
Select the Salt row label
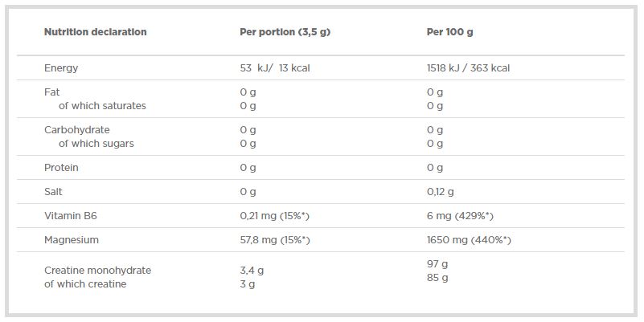point(53,192)
